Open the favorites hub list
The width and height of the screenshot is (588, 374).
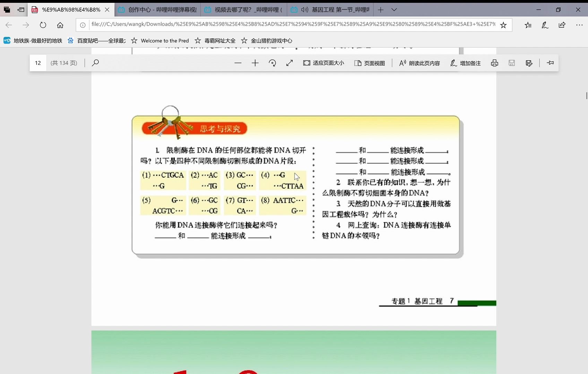[x=528, y=25]
